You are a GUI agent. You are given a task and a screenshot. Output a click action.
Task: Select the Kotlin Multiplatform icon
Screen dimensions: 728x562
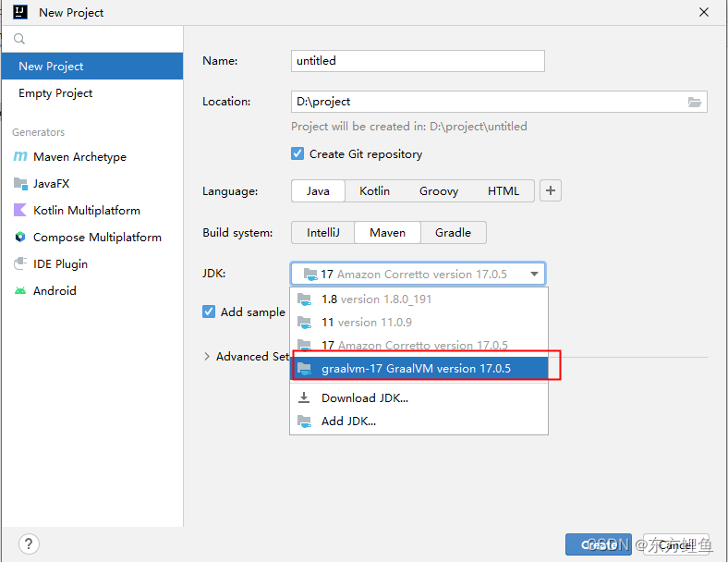pyautogui.click(x=20, y=211)
